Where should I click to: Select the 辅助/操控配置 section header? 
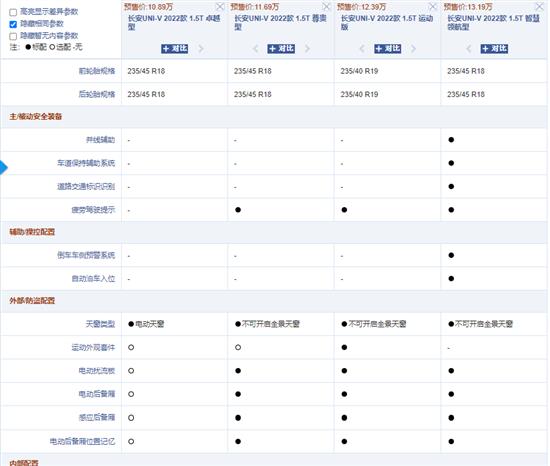pos(32,232)
